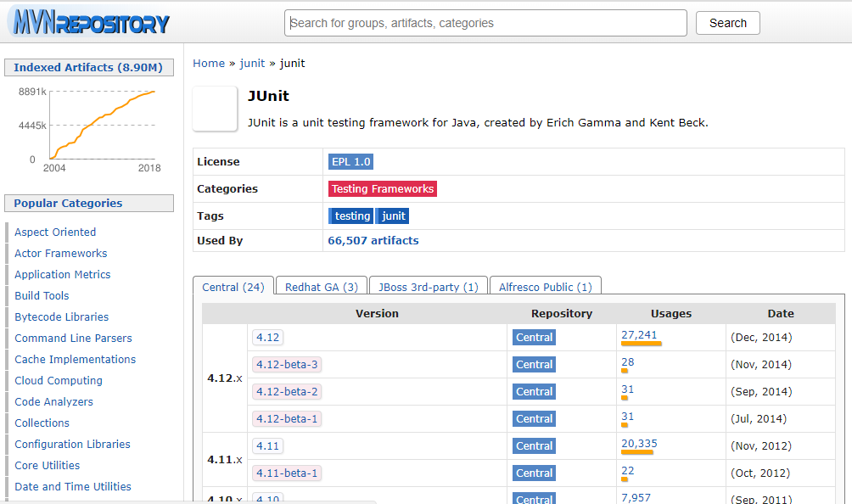The image size is (852, 504).
Task: Open the junit group breadcrumb link
Action: [x=252, y=63]
